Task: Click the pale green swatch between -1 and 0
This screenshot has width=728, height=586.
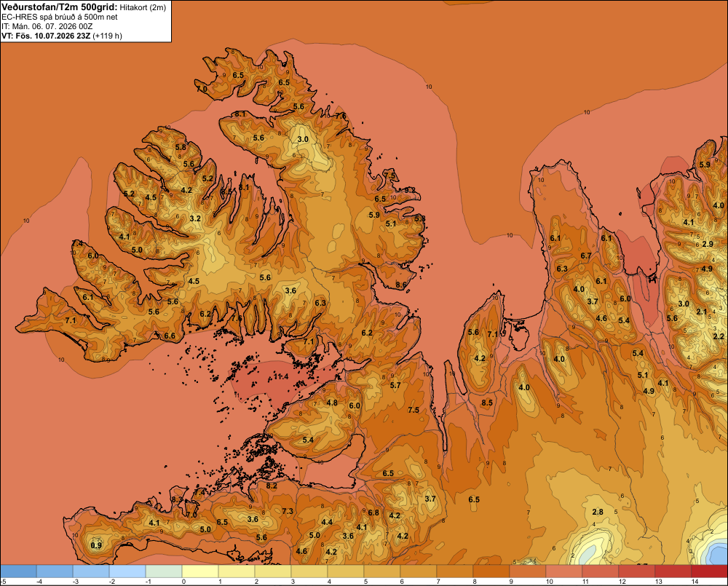Action: pyautogui.click(x=164, y=571)
